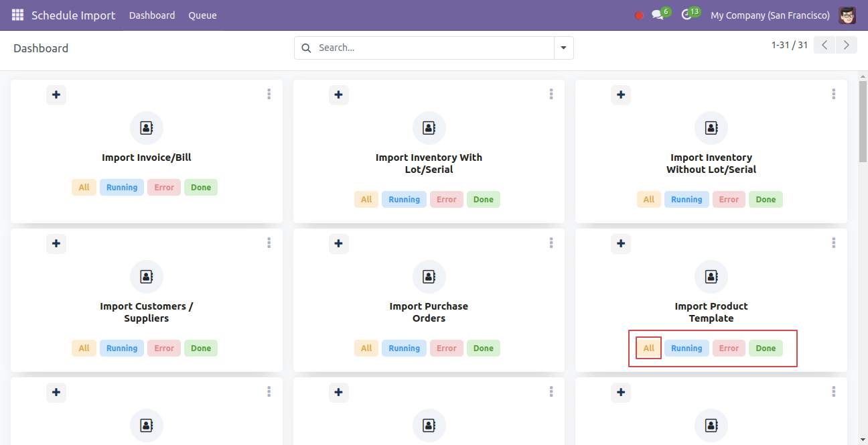Click the Import Product Template card title
Image resolution: width=868 pixels, height=445 pixels.
click(711, 312)
